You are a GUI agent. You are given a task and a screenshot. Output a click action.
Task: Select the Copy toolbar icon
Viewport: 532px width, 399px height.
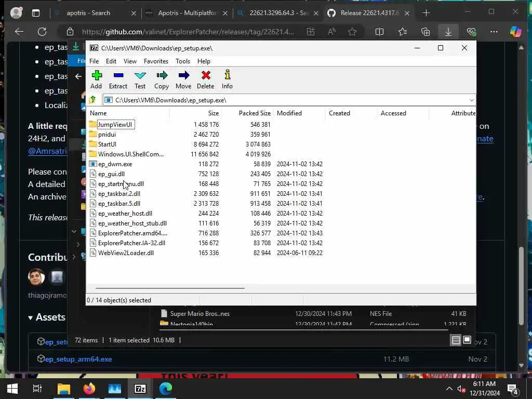[162, 79]
